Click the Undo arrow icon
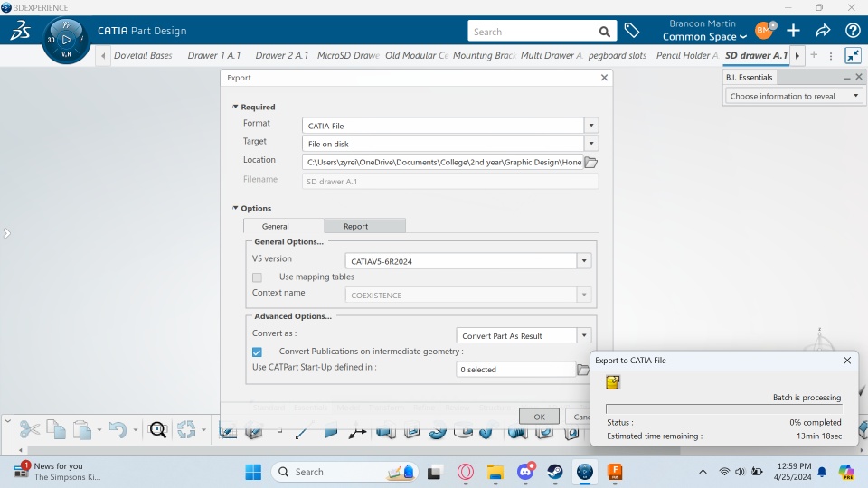868x488 pixels. click(118, 429)
